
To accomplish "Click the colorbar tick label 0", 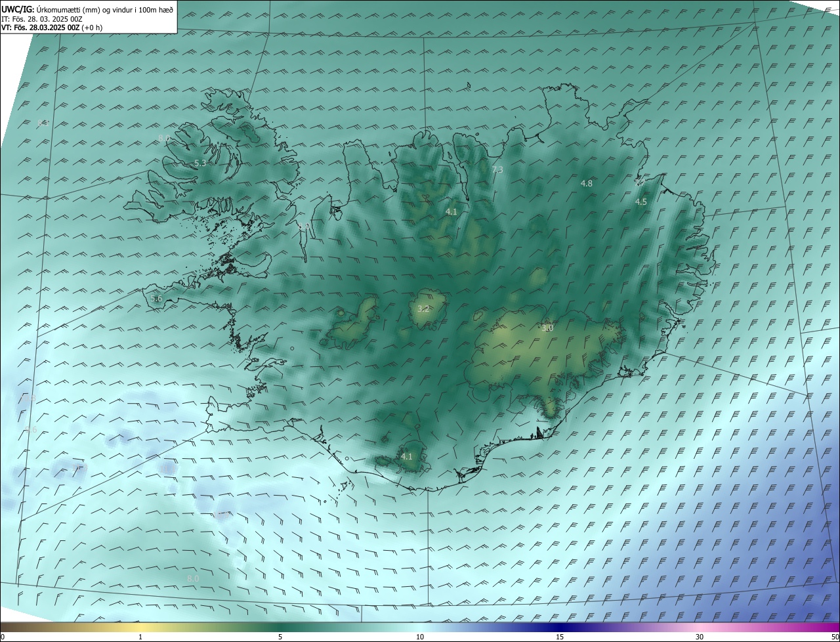I will point(3,637).
